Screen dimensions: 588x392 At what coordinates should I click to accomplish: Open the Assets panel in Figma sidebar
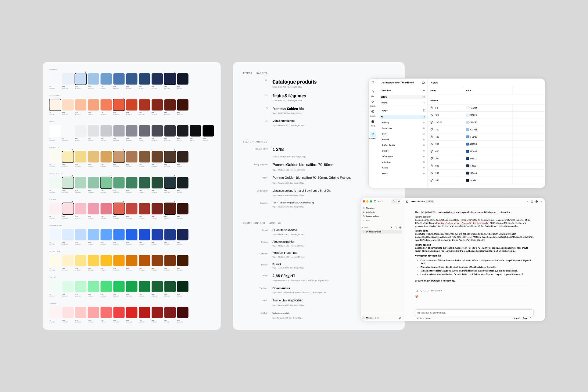tap(373, 113)
